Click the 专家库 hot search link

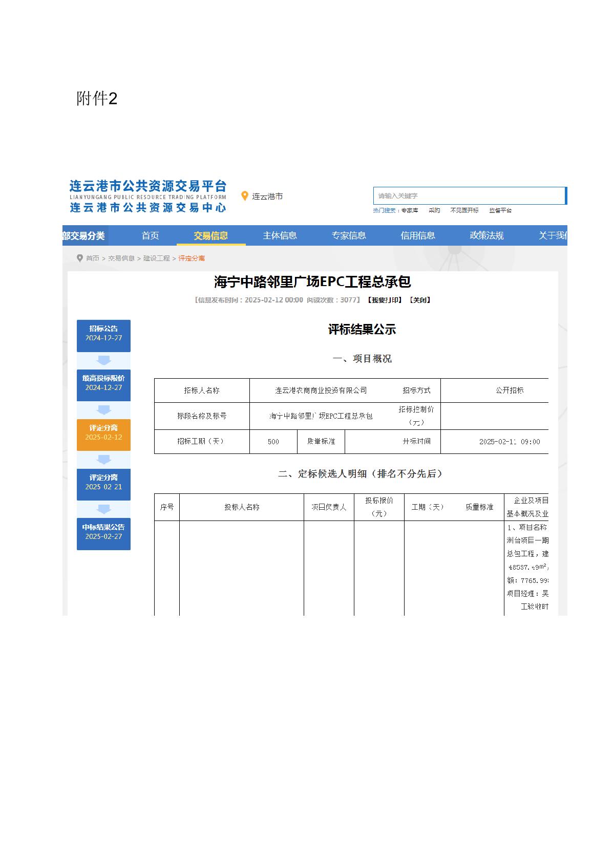[x=410, y=210]
